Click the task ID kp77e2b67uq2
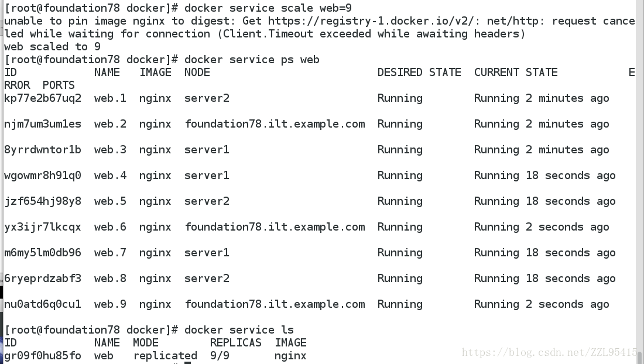This screenshot has height=364, width=644. [43, 98]
